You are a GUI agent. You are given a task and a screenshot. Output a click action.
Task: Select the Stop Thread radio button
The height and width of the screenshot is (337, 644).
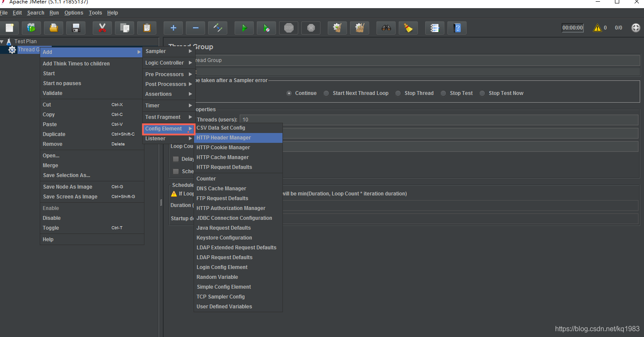(398, 93)
